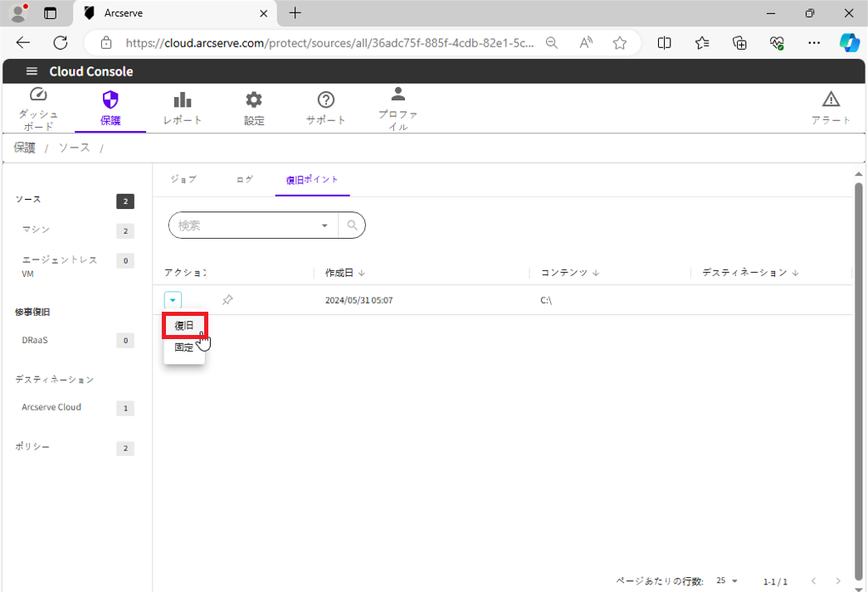Open Arcserve Cloud destination in sidebar
Viewport: 868px width, 592px height.
(x=51, y=407)
